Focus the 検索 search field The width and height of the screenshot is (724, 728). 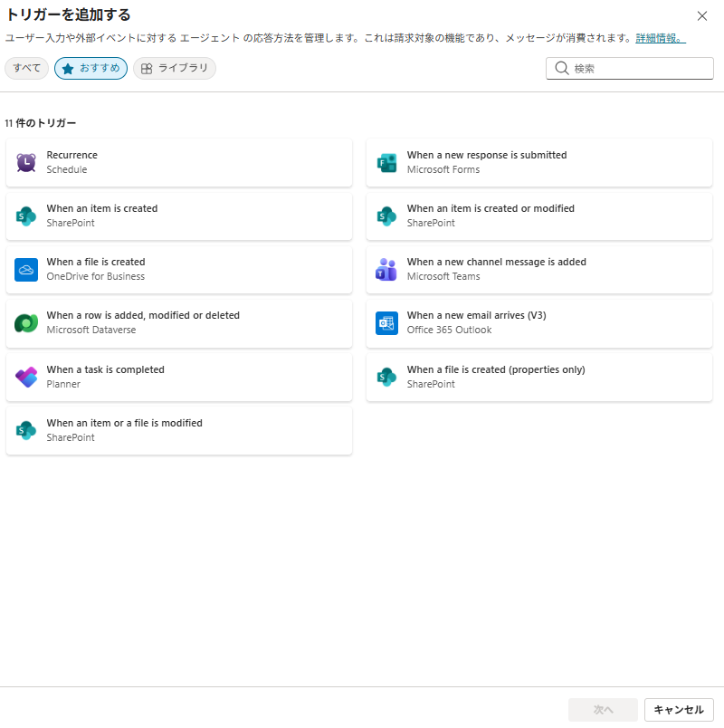pyautogui.click(x=629, y=68)
